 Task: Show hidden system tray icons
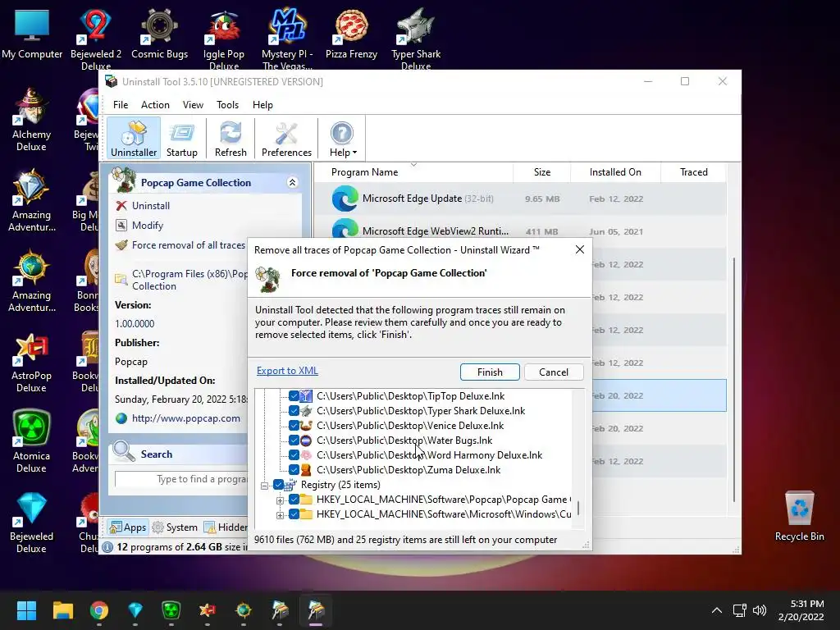(x=716, y=610)
